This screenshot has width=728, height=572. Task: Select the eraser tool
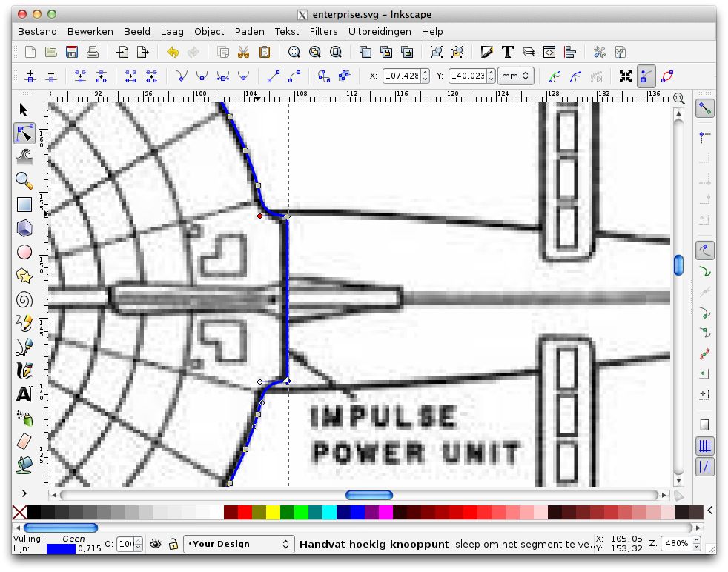(24, 442)
